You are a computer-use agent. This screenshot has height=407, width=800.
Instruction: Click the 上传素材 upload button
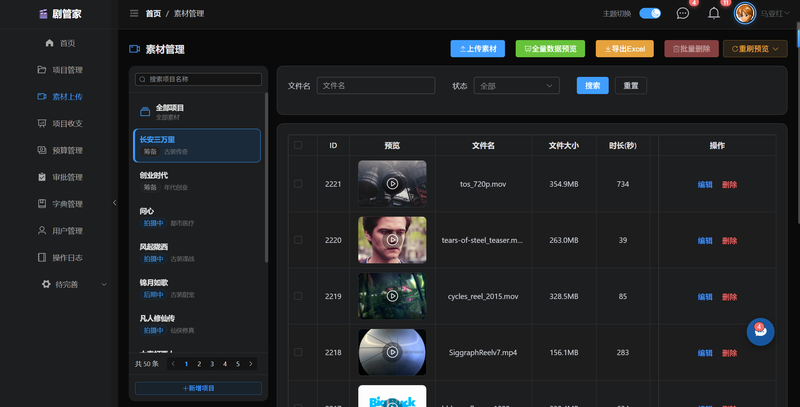(x=478, y=49)
